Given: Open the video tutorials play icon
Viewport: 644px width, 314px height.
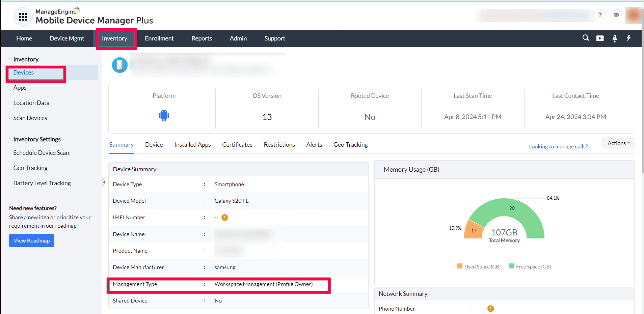Looking at the screenshot, I should point(600,38).
